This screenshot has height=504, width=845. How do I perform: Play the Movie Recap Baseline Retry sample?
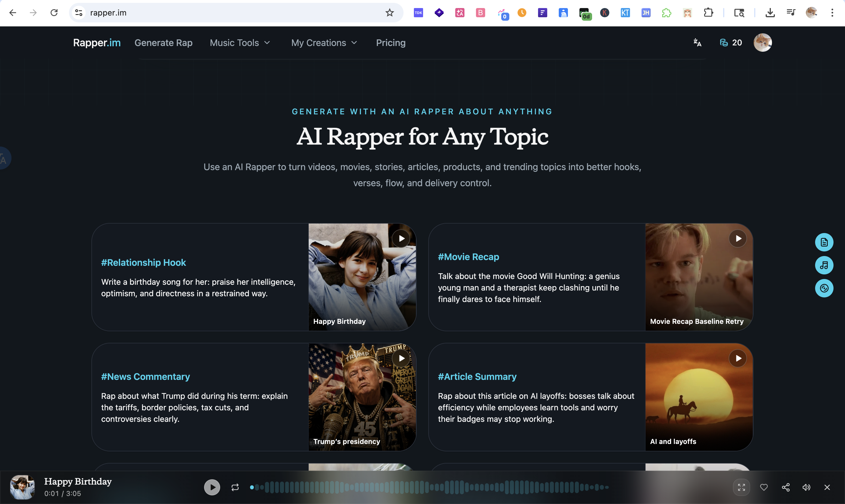coord(738,239)
